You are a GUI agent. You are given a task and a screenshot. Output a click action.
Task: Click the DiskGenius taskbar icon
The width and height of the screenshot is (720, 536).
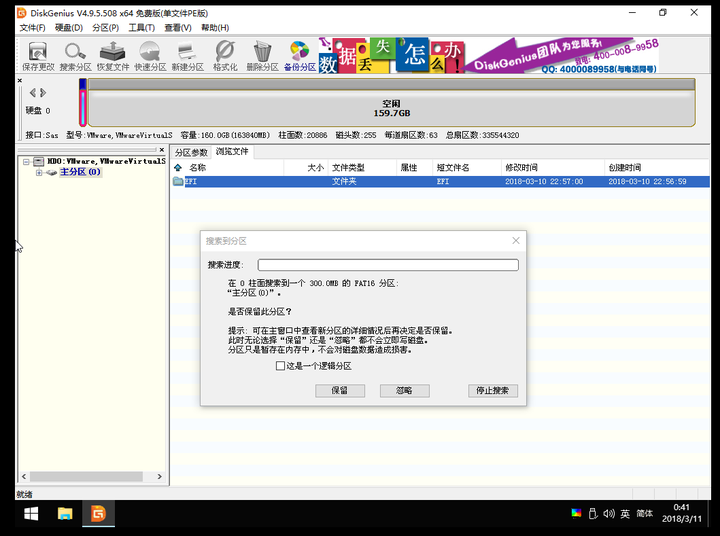coord(98,513)
